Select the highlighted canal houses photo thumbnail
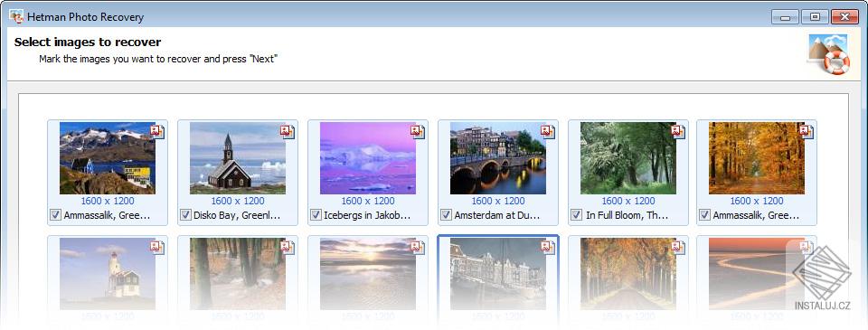Image resolution: width=868 pixels, height=330 pixels. click(497, 274)
